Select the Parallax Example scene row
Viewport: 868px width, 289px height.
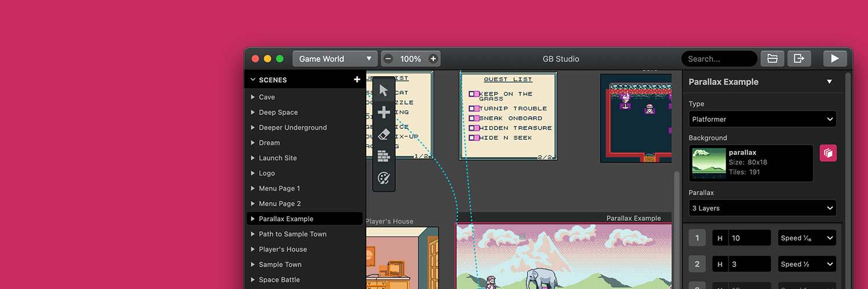click(x=305, y=219)
